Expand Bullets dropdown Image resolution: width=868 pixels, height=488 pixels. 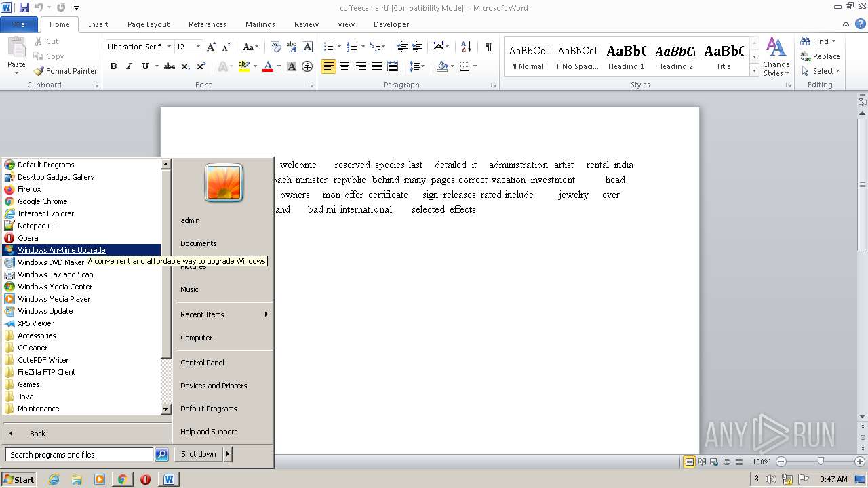(x=341, y=47)
